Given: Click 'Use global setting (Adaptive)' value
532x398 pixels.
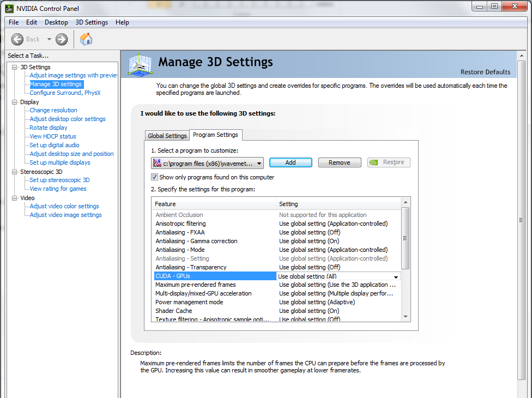Looking at the screenshot, I should coord(317,303).
